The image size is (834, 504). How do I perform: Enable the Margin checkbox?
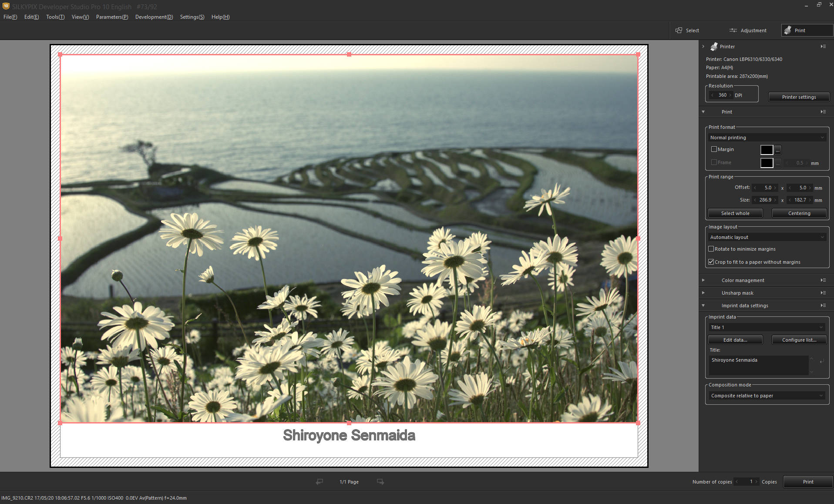click(714, 149)
